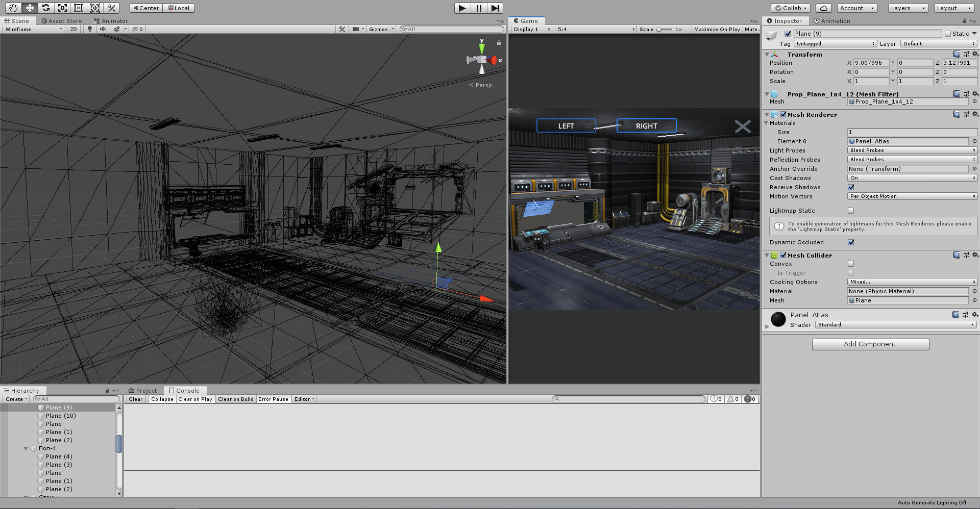
Task: Switch to Asset Store tab
Action: click(62, 21)
